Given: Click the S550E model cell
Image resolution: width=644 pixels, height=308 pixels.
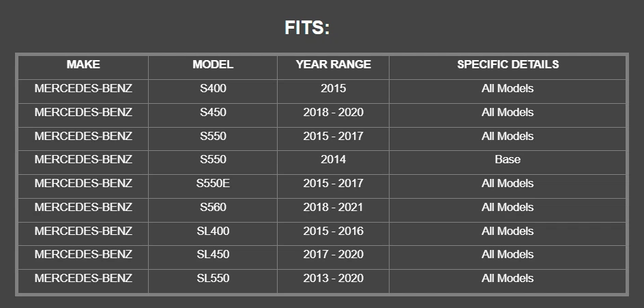Looking at the screenshot, I should tap(213, 184).
